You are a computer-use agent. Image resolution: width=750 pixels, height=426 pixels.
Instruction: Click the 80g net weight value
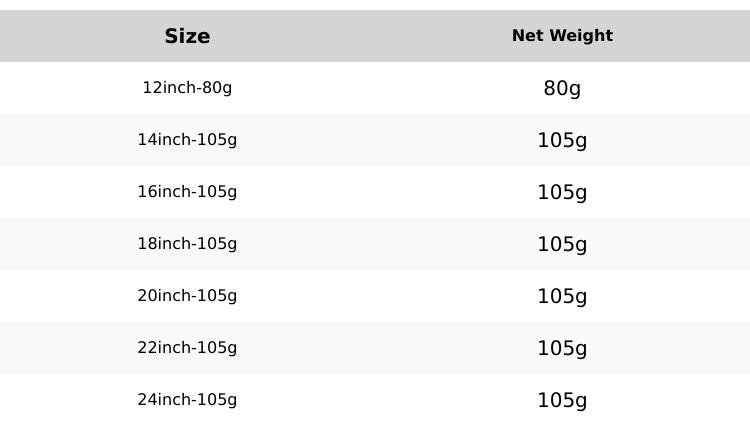(x=562, y=88)
